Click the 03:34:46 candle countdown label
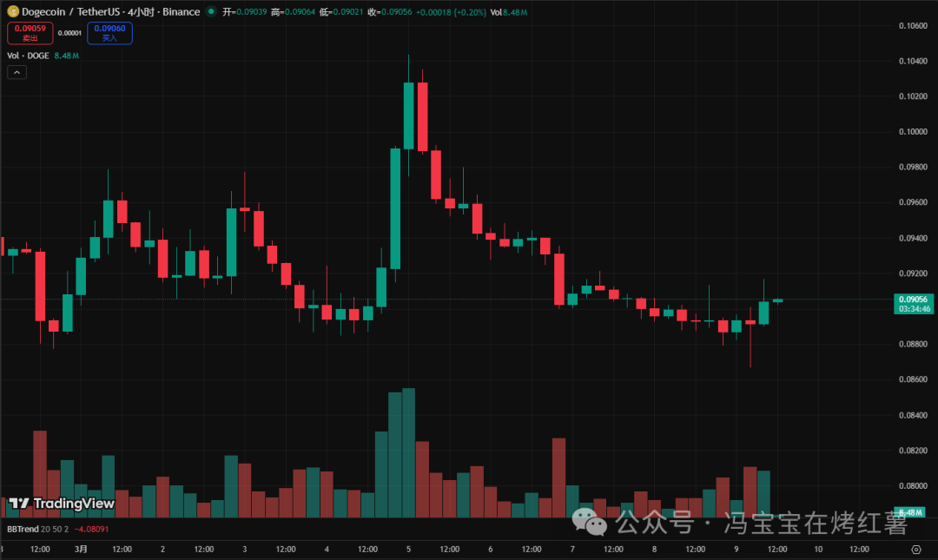938x560 pixels. tap(914, 308)
